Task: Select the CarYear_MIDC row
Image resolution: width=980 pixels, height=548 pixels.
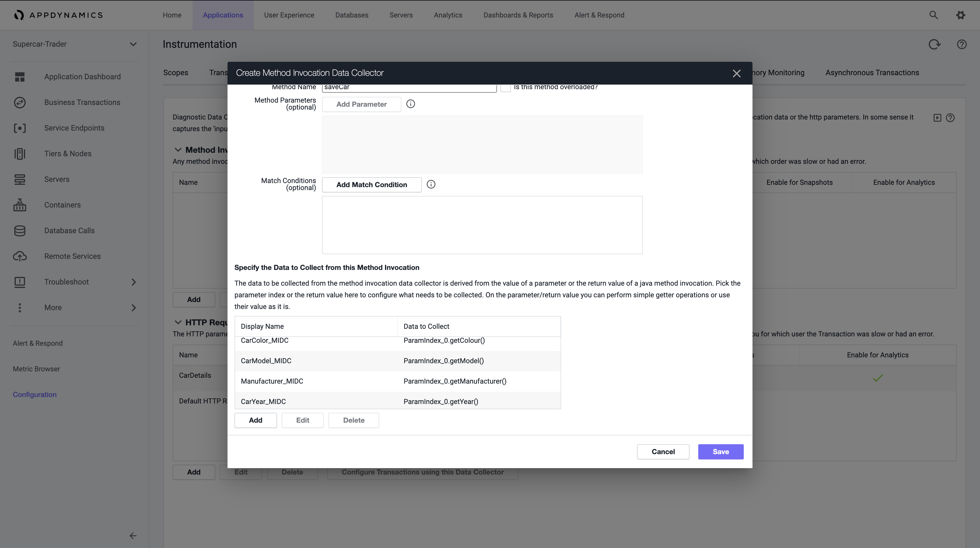Action: coord(398,401)
